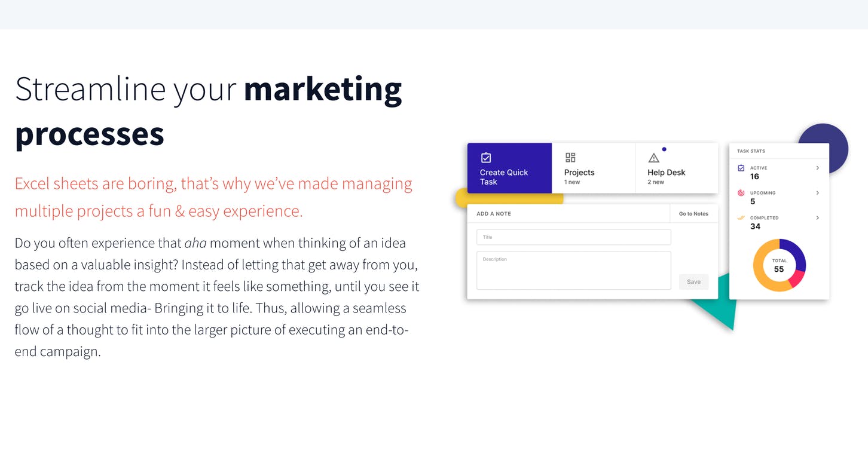This screenshot has height=454, width=868.
Task: Click the Help Desk warning triangle icon
Action: click(653, 158)
